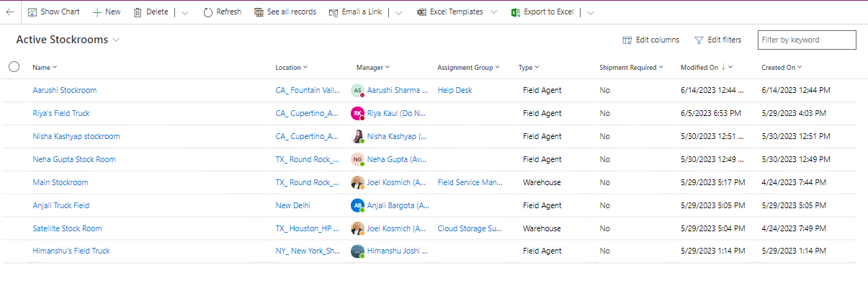Refresh the stockrooms list
This screenshot has width=868, height=286.
coord(223,12)
